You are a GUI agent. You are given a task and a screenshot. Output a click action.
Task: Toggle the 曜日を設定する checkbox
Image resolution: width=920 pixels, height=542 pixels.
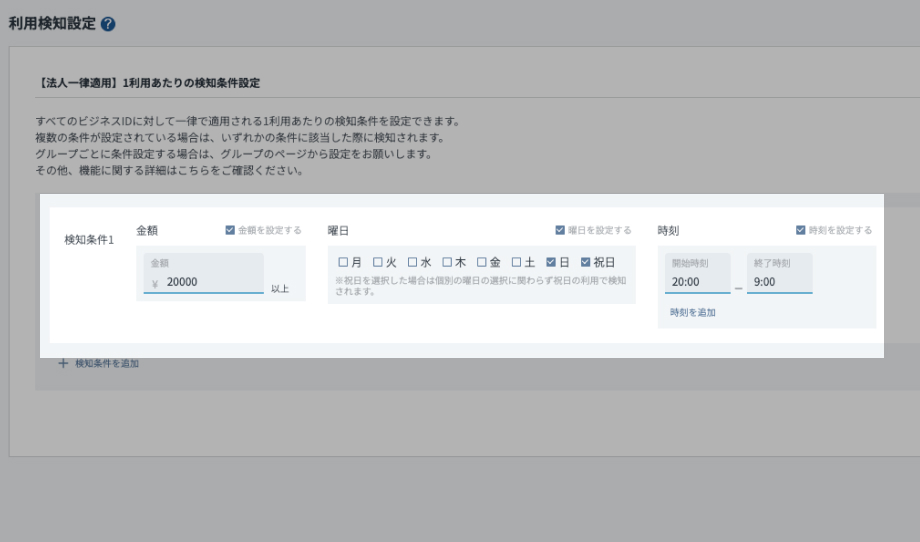pyautogui.click(x=560, y=230)
